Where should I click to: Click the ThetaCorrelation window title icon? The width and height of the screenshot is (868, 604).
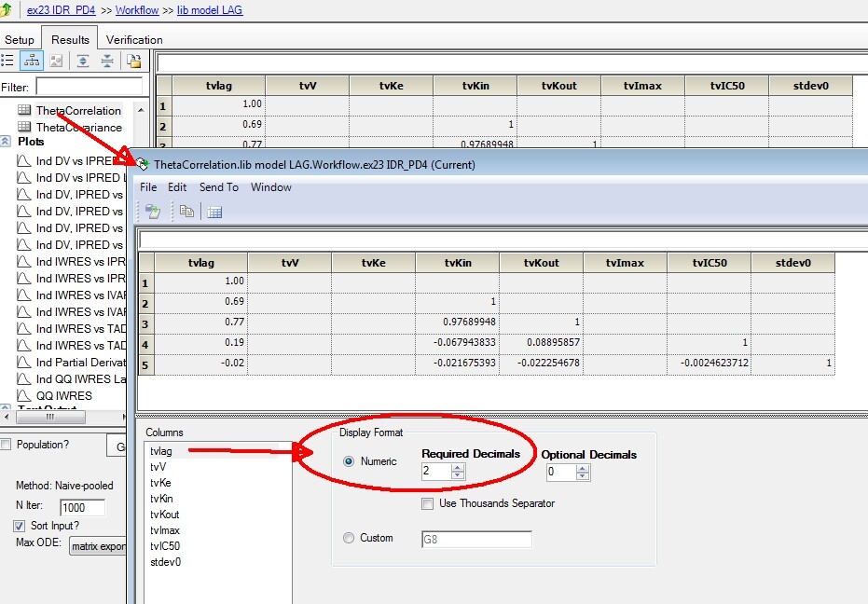pyautogui.click(x=143, y=164)
